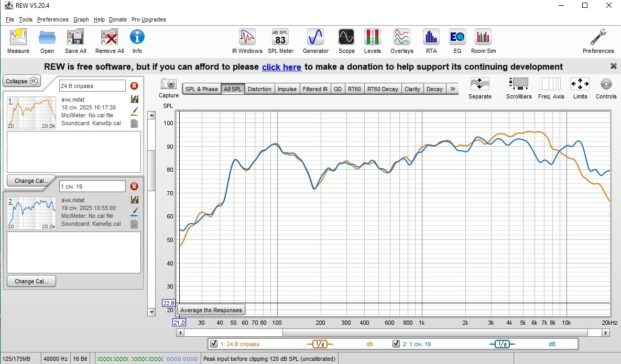The image size is (621, 364).
Task: Switch to SPL & Phase tab
Action: click(202, 89)
